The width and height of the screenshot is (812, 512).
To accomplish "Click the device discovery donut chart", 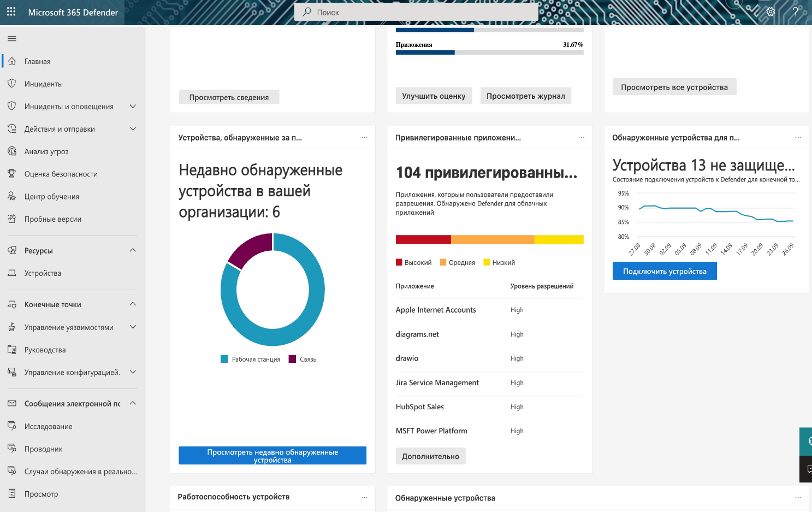I will coord(272,290).
